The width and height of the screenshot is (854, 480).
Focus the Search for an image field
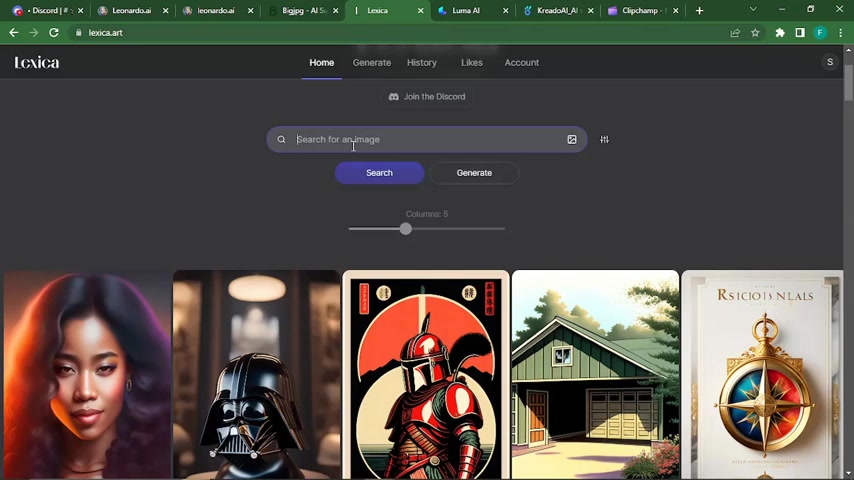click(428, 139)
